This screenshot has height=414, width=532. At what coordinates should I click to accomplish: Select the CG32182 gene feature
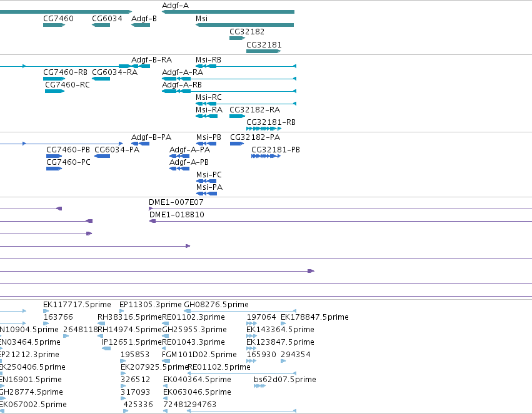[x=237, y=38]
